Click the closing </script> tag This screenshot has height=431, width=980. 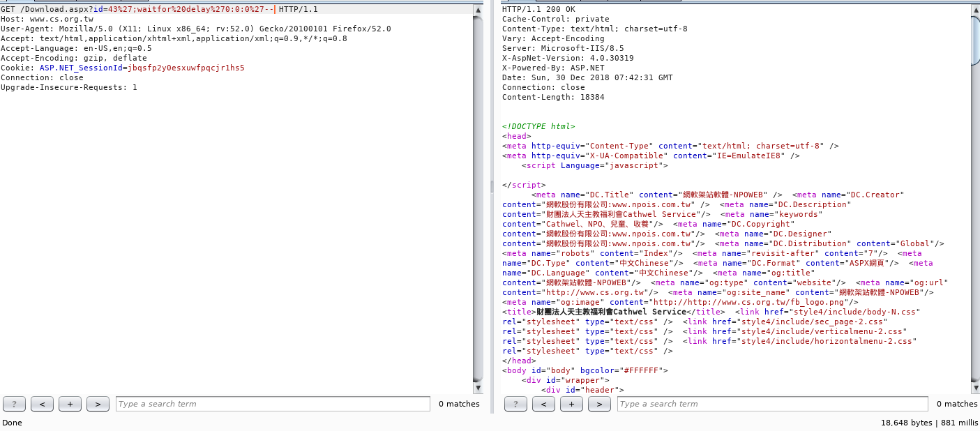click(x=524, y=185)
